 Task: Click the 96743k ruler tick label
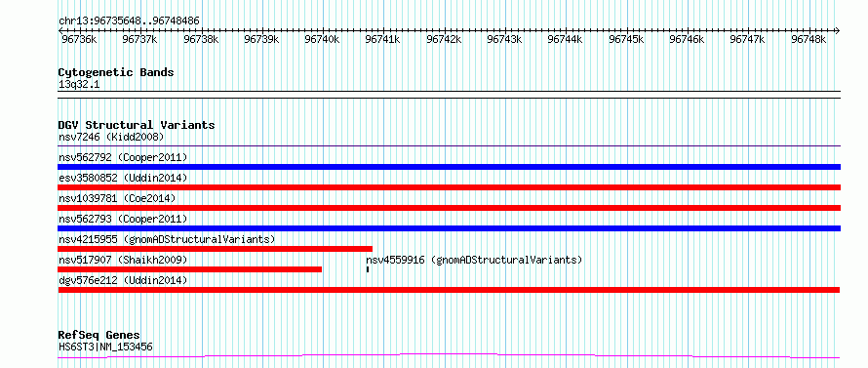click(x=505, y=39)
